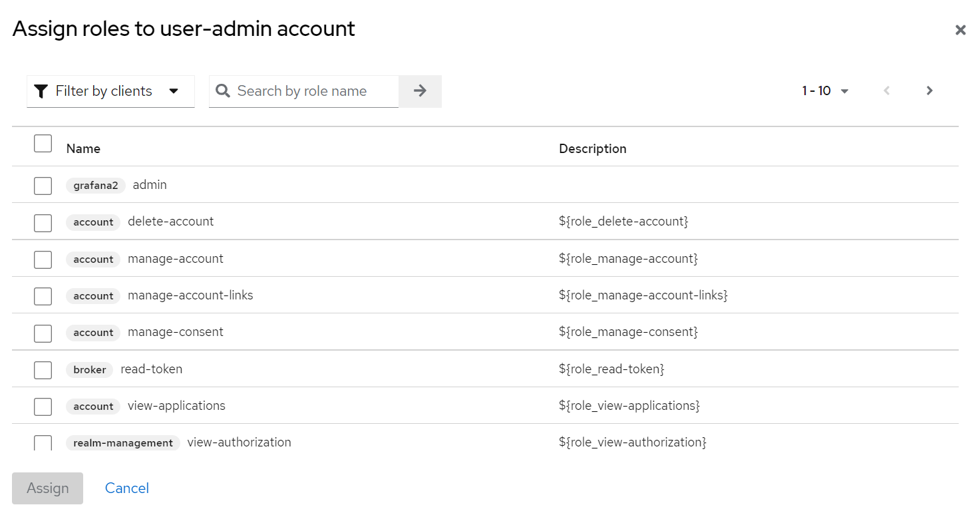Click the Name column header

[83, 149]
